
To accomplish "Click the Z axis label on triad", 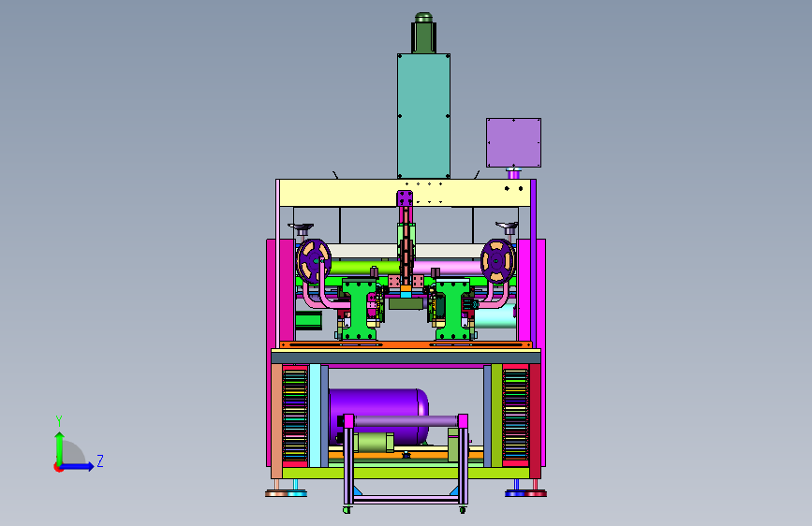I will [100, 460].
